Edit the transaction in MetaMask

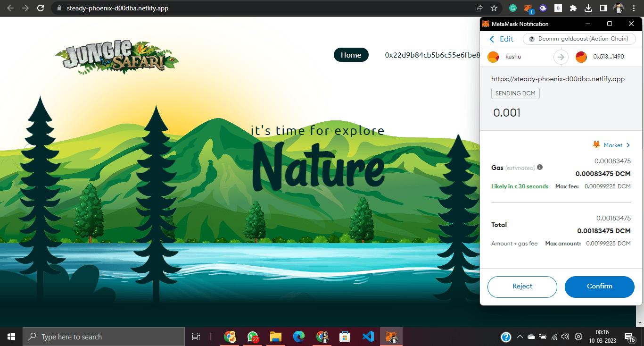[x=507, y=39]
